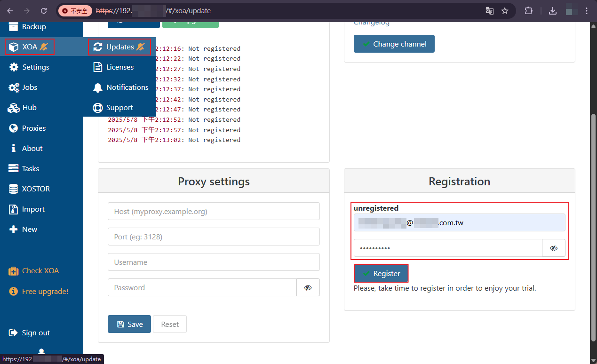
Task: Reset the proxy settings form
Action: (x=170, y=324)
